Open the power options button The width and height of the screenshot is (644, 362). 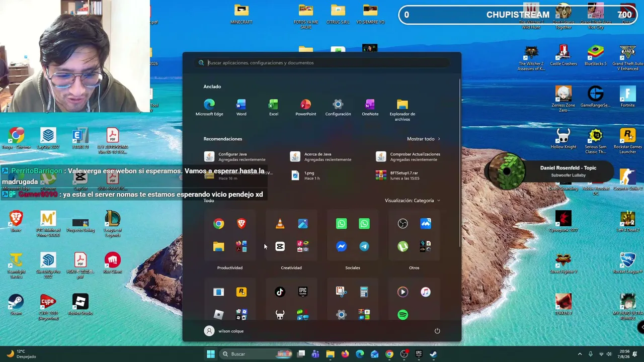(437, 331)
